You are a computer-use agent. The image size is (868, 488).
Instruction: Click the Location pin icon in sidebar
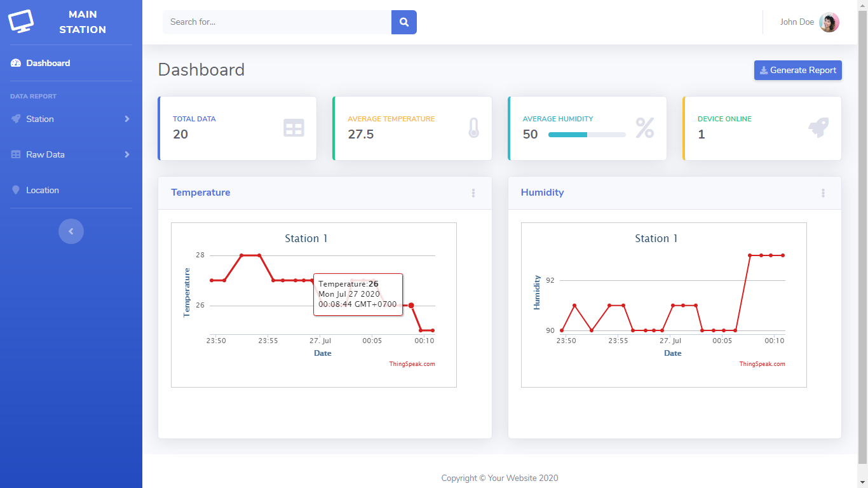click(16, 190)
